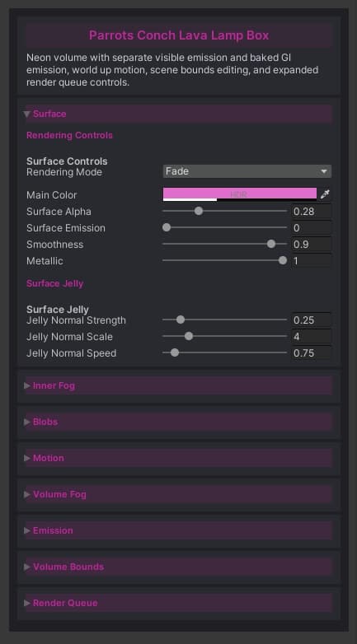
Task: Click the Jelly Normal Scale slider handle
Action: (189, 336)
